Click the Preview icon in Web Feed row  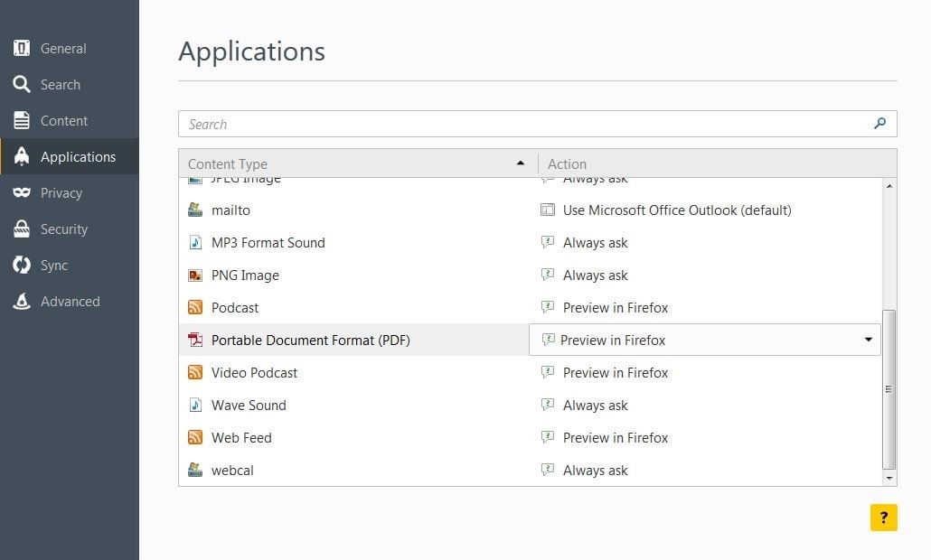click(548, 437)
